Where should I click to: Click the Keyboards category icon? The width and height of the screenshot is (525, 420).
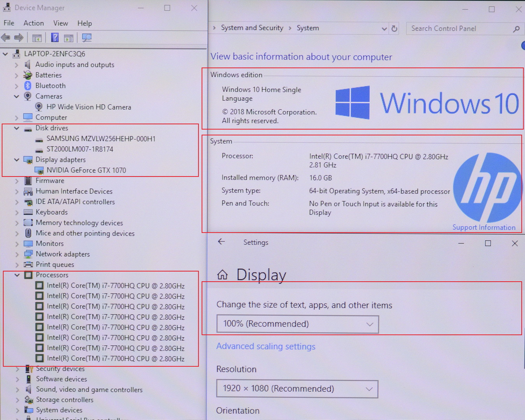pos(28,212)
